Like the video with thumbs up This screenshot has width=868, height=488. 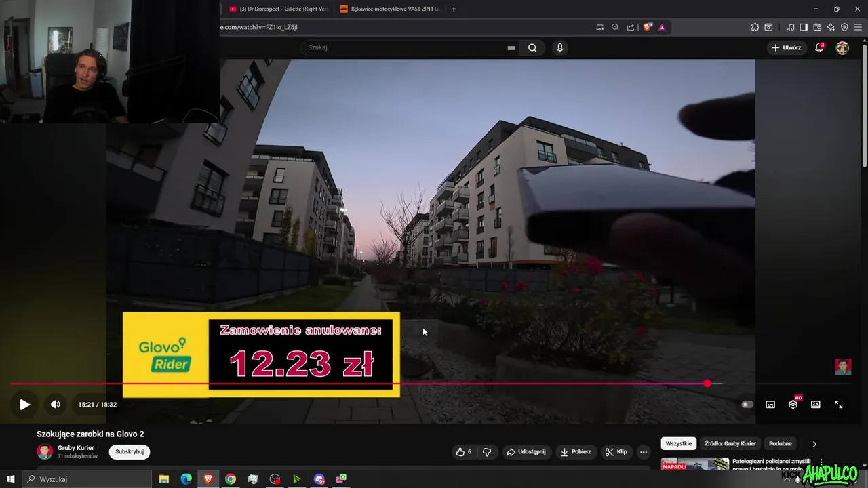pos(465,452)
